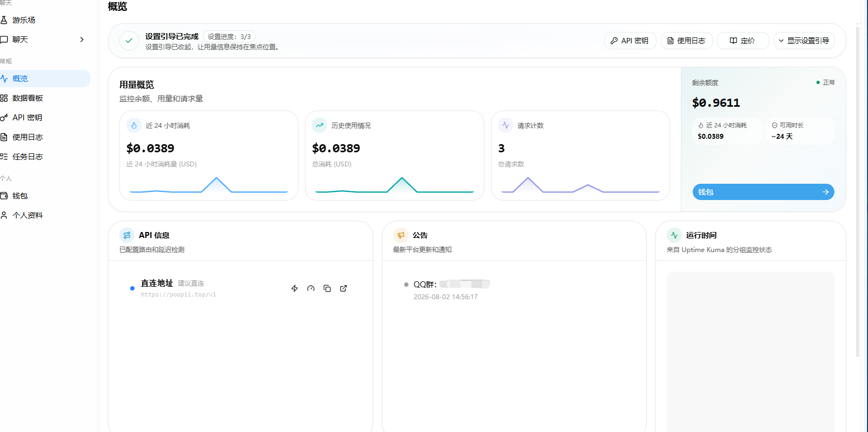Open 定价 pricing button
This screenshot has height=432, width=868.
click(743, 41)
